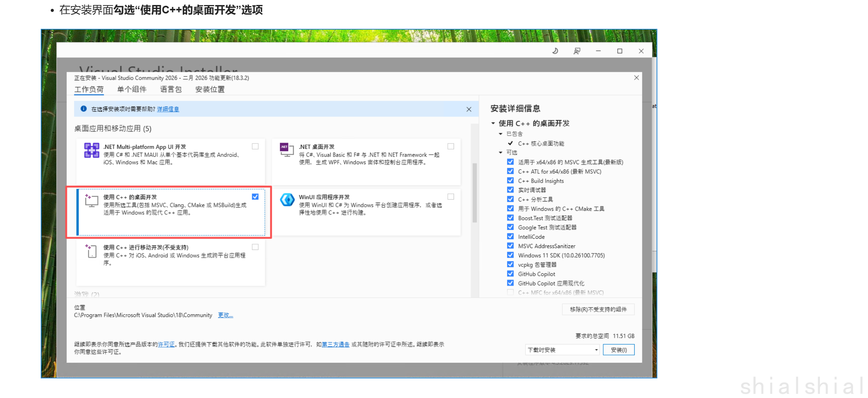This screenshot has width=868, height=398.
Task: Click the .NET desktop development workload icon
Action: pos(287,150)
